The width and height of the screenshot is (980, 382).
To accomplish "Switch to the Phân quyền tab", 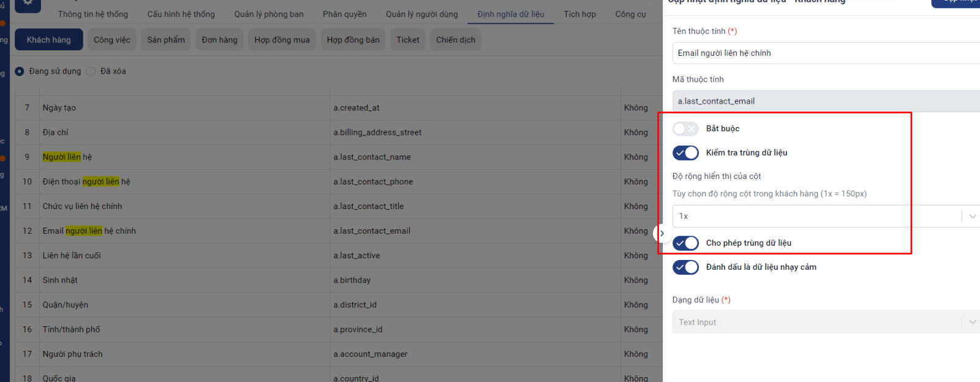I will (344, 14).
